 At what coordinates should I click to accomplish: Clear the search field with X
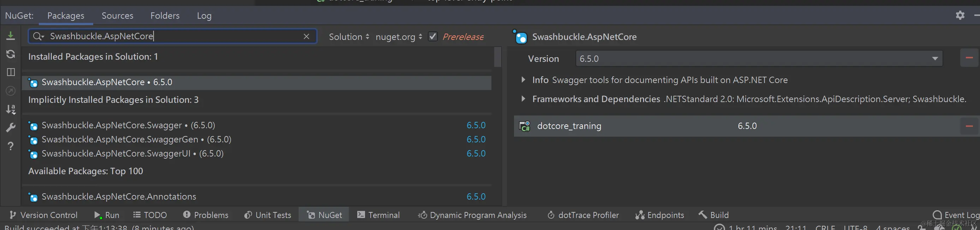pos(306,36)
